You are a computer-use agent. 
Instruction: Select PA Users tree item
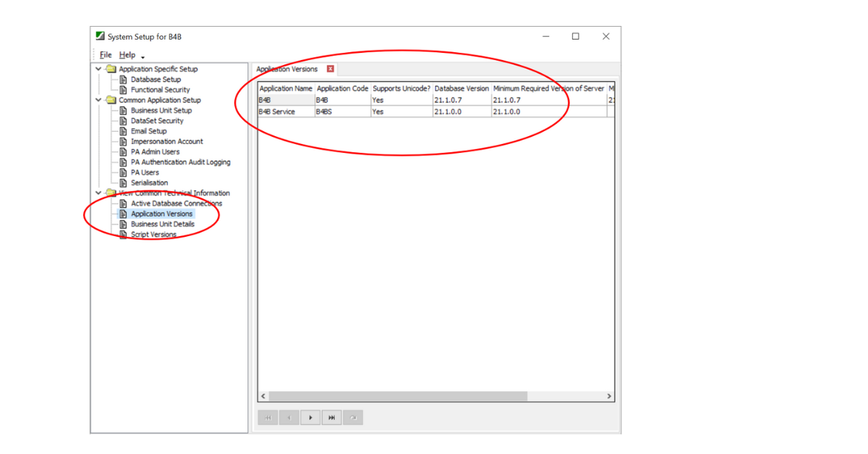click(145, 172)
